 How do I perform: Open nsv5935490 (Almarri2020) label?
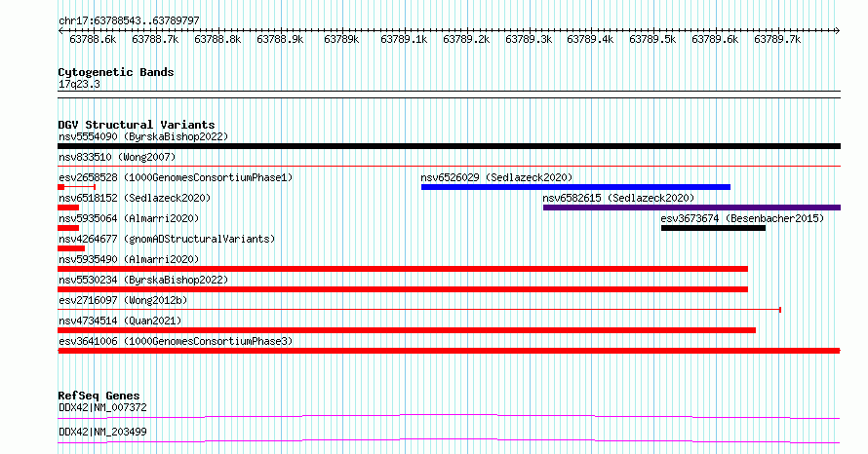[x=129, y=259]
